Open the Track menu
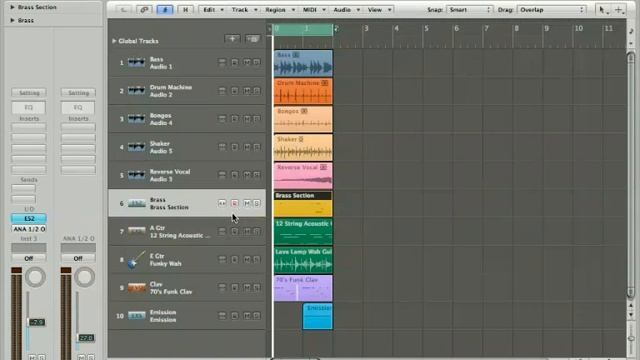This screenshot has height=360, width=640. pos(244,9)
